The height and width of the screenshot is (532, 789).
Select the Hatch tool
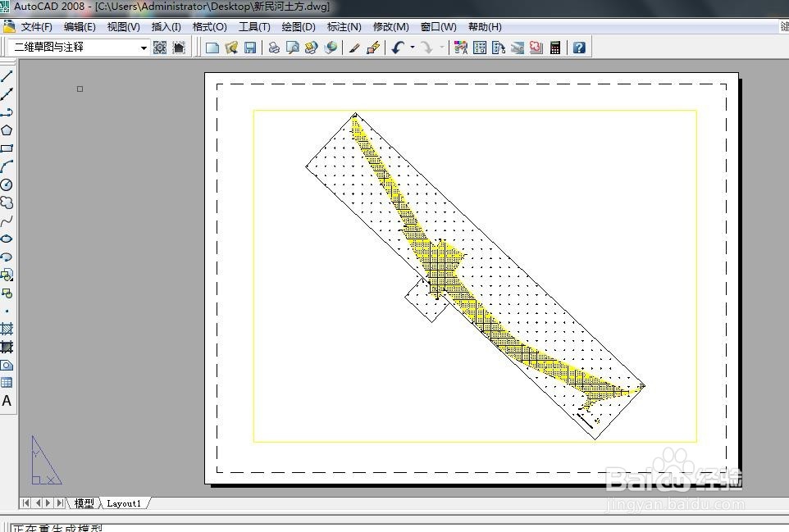(x=7, y=330)
